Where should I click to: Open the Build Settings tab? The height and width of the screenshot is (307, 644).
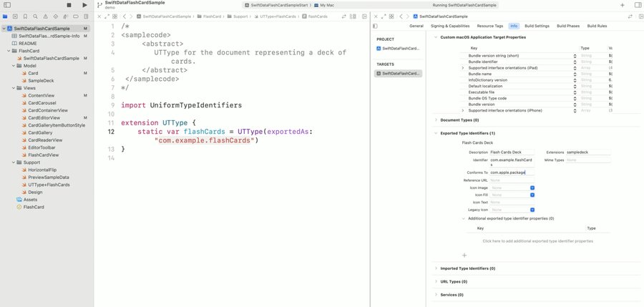coord(537,26)
